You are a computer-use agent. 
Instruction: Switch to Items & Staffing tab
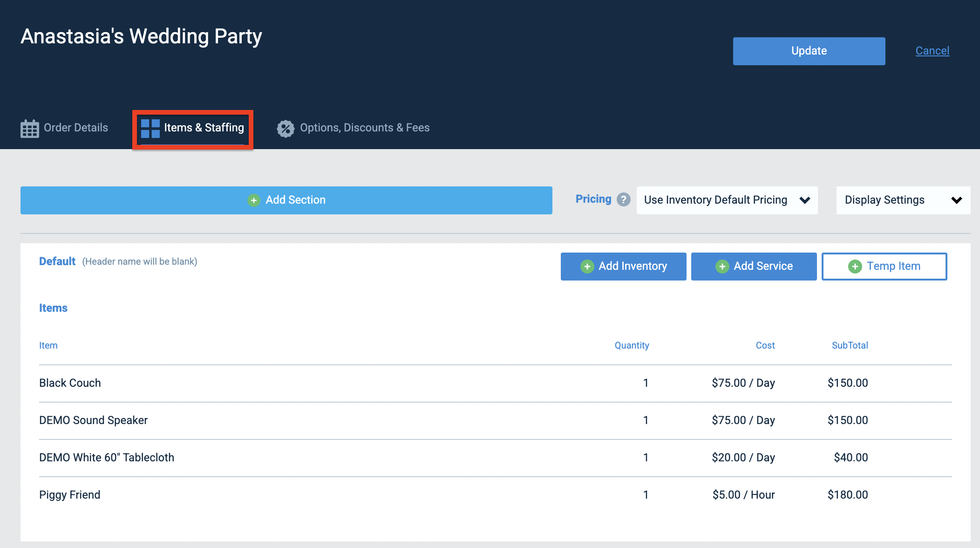[x=192, y=128]
